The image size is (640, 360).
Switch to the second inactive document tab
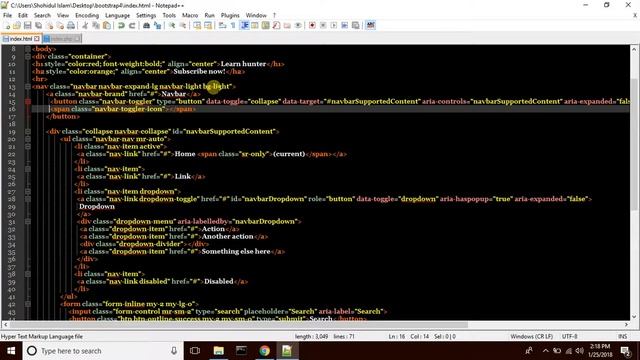[x=61, y=39]
